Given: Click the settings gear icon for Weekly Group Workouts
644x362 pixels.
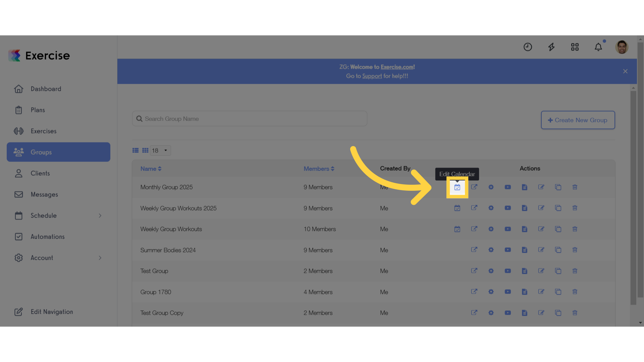Looking at the screenshot, I should click(x=491, y=229).
